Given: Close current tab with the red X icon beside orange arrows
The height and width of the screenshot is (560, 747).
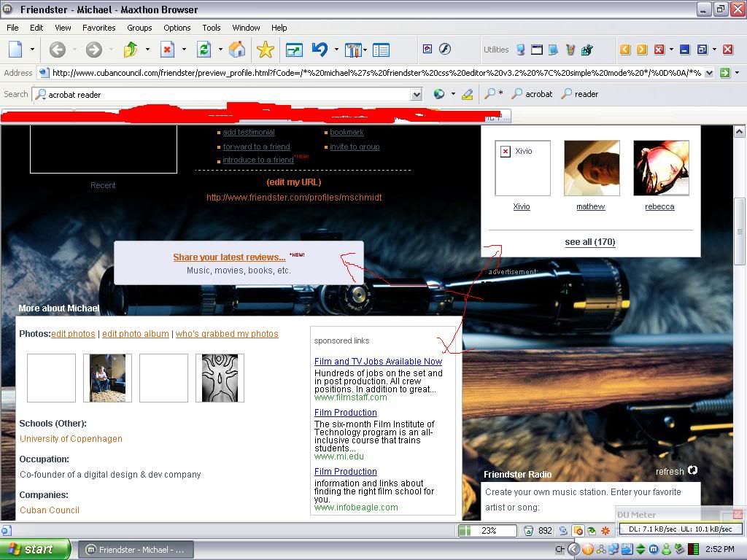Looking at the screenshot, I should pyautogui.click(x=659, y=50).
